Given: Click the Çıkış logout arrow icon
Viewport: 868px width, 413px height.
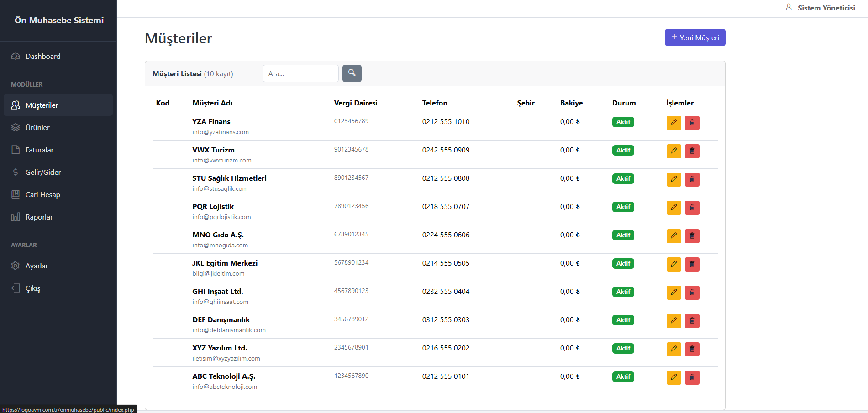Looking at the screenshot, I should pos(16,288).
